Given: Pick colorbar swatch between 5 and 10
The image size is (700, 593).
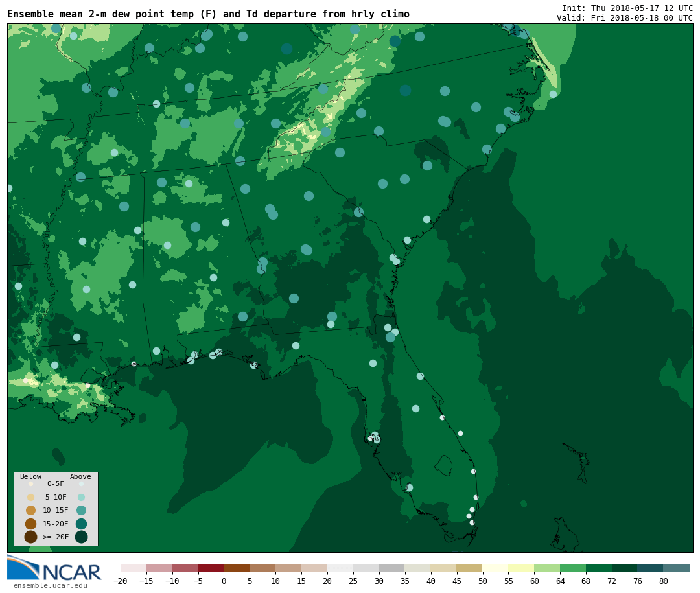Looking at the screenshot, I should 263,568.
